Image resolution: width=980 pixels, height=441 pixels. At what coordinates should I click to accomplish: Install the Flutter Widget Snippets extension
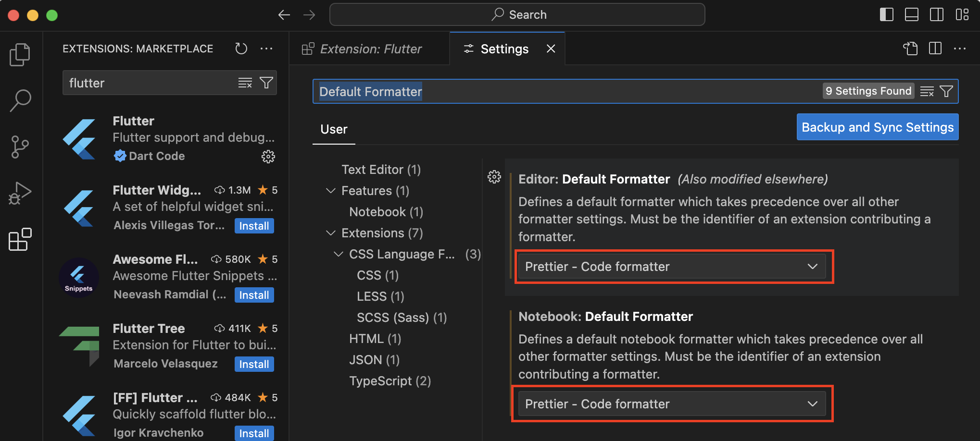pos(254,226)
